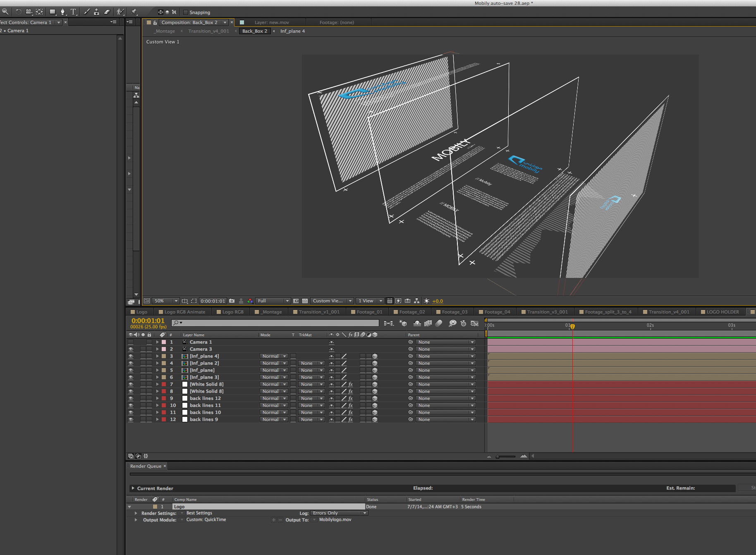Toggle 3D layer switch for Inf_plane 2

click(x=375, y=363)
